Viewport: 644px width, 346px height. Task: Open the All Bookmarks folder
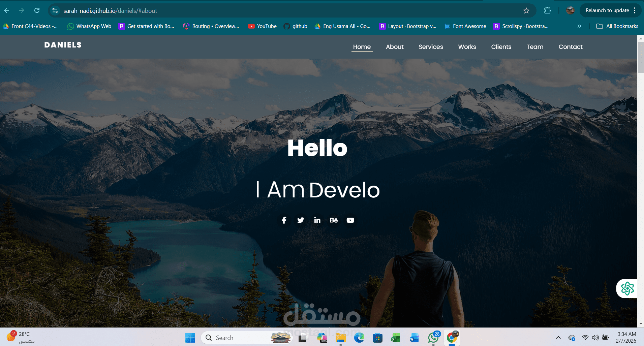(x=617, y=26)
